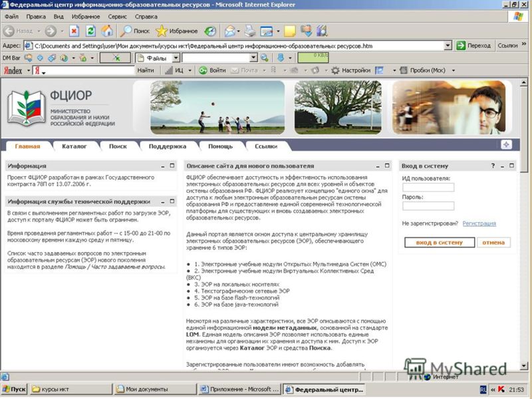Screen dimensions: 532x399
Task: Click the Пароль input field
Action: click(x=428, y=205)
